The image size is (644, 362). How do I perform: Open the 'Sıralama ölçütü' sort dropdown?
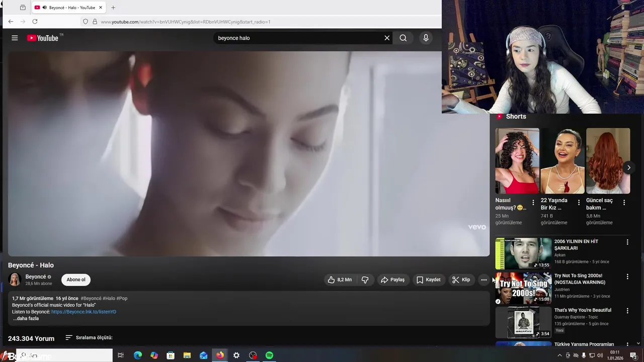(x=89, y=337)
